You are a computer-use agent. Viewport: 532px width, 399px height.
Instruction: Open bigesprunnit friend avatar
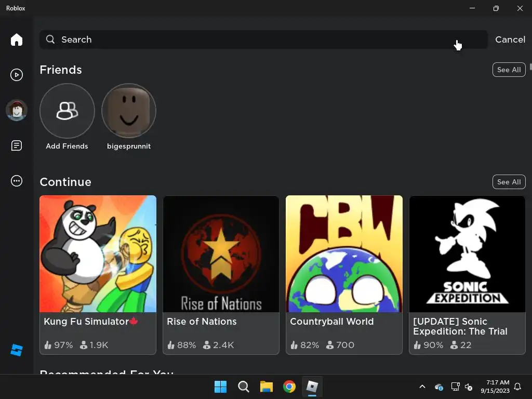(129, 111)
